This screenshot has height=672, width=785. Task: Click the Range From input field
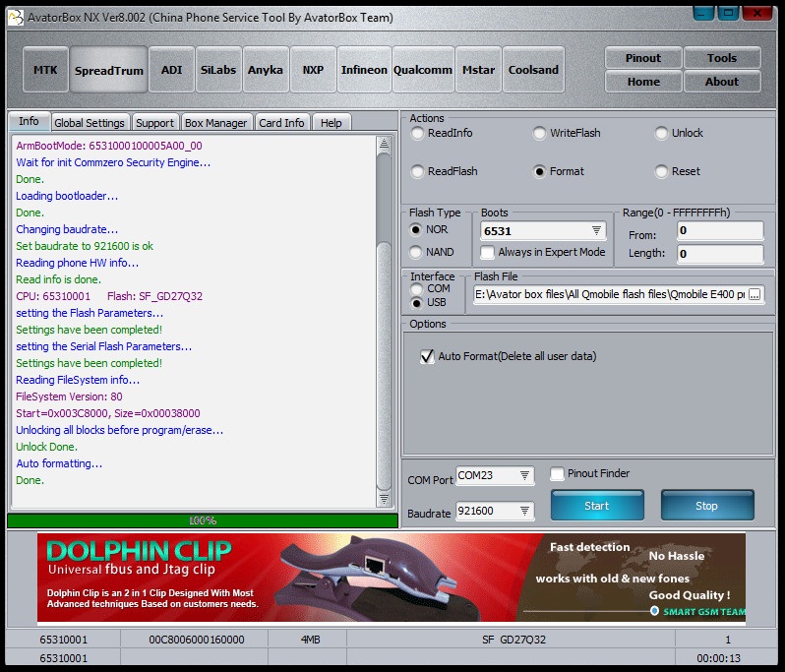pos(720,230)
